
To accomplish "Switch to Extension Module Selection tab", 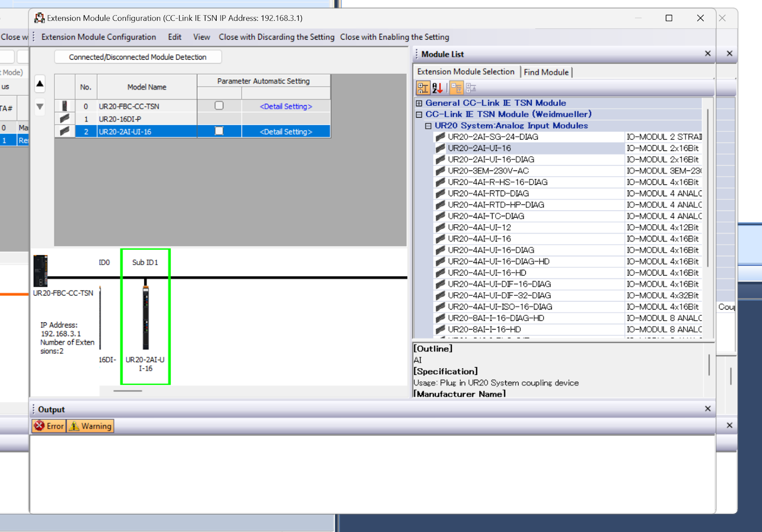I will tap(466, 71).
